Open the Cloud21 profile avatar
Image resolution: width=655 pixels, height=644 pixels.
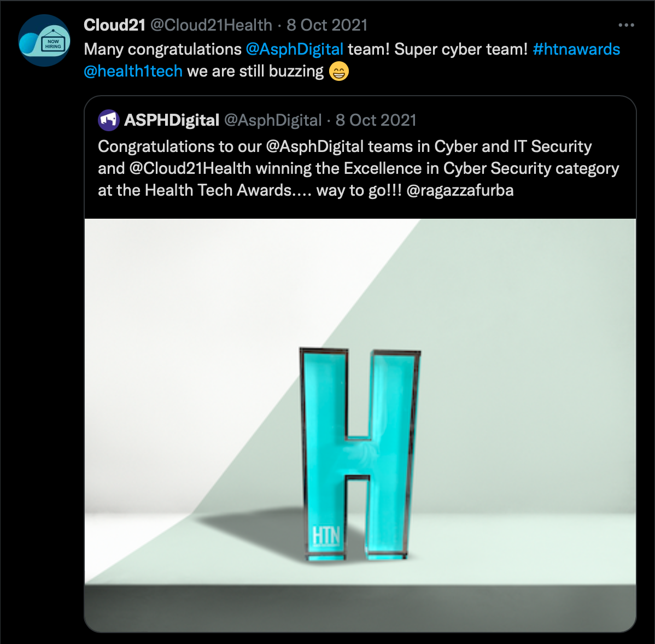click(44, 40)
